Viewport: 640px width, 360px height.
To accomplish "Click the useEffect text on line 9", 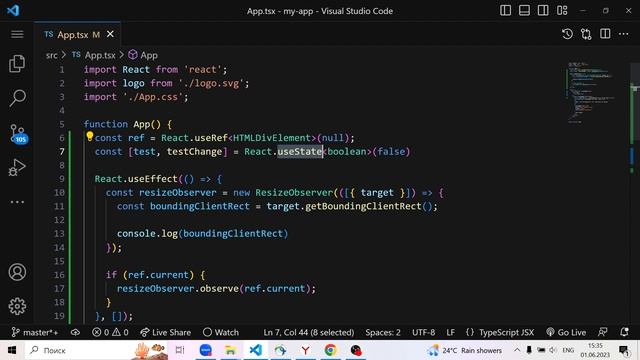I will [153, 179].
